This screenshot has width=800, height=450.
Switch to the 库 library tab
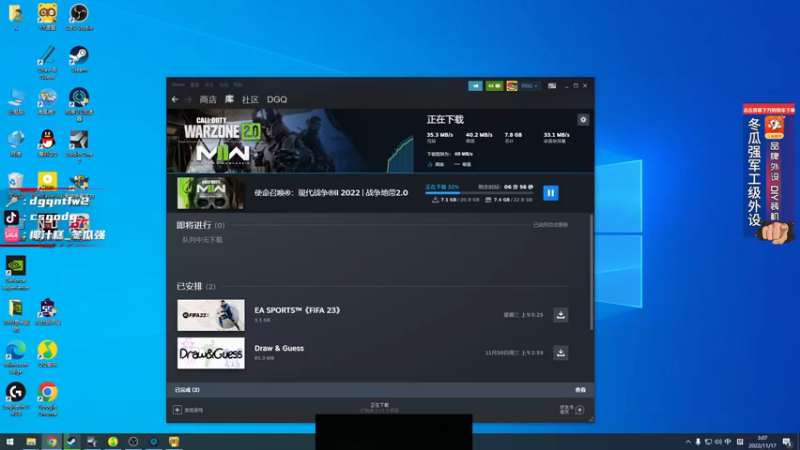pos(229,99)
